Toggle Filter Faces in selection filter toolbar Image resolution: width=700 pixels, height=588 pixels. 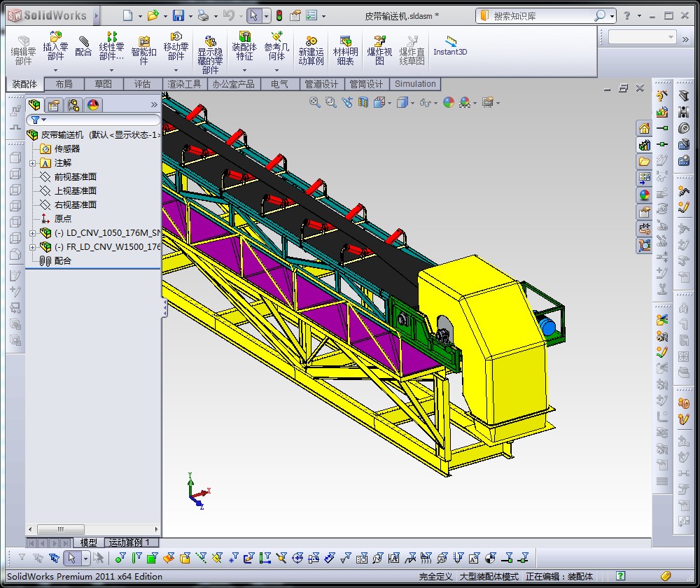153,558
